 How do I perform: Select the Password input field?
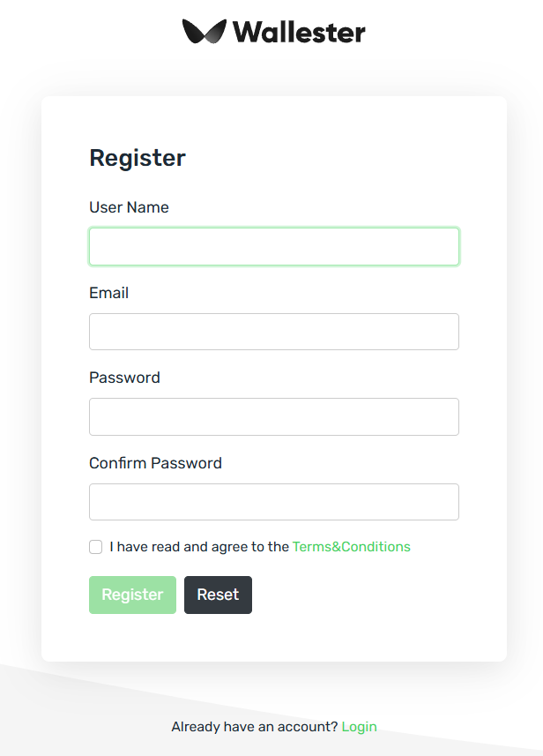pyautogui.click(x=273, y=416)
